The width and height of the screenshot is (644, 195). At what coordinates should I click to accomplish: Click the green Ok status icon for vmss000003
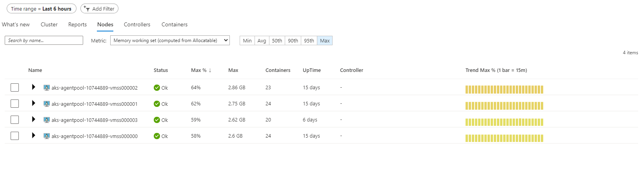pos(157,120)
